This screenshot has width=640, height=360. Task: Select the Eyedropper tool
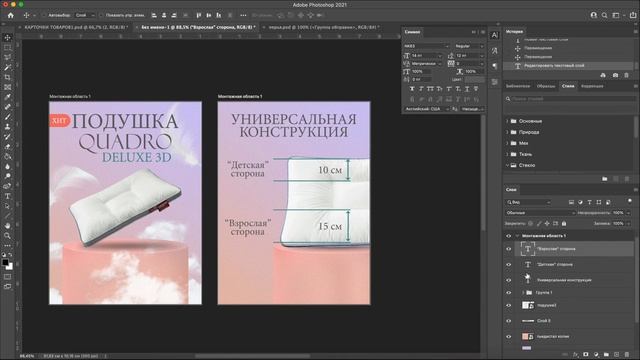(x=7, y=97)
